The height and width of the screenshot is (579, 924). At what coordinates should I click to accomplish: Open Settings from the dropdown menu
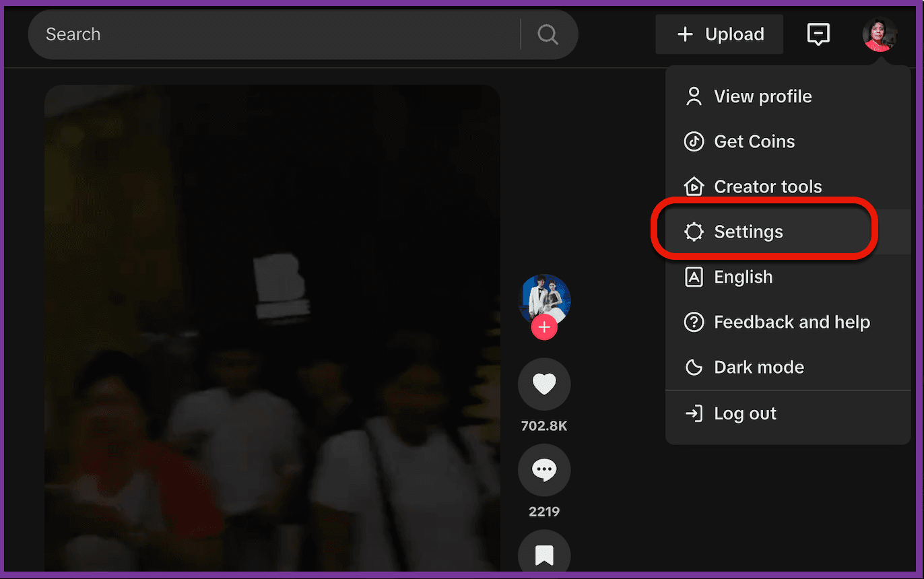pyautogui.click(x=748, y=231)
